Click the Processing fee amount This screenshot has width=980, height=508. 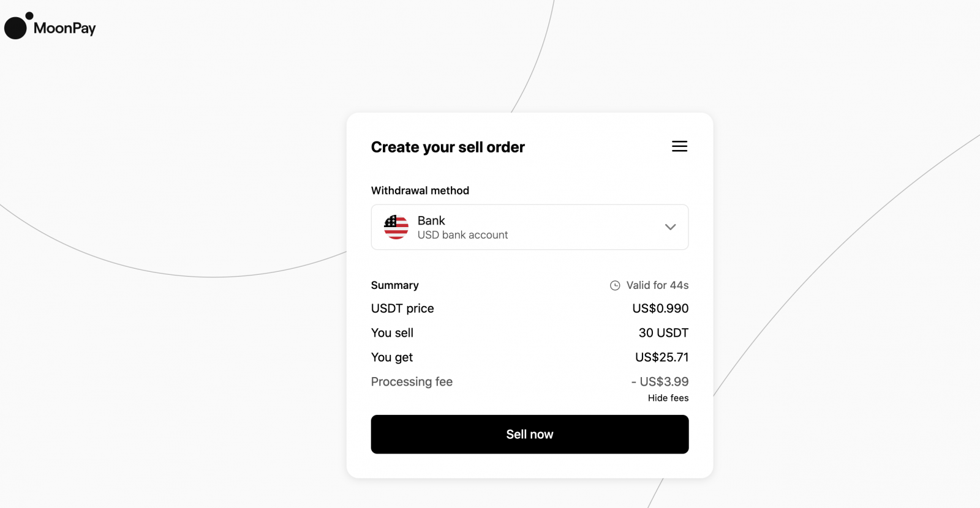click(658, 381)
